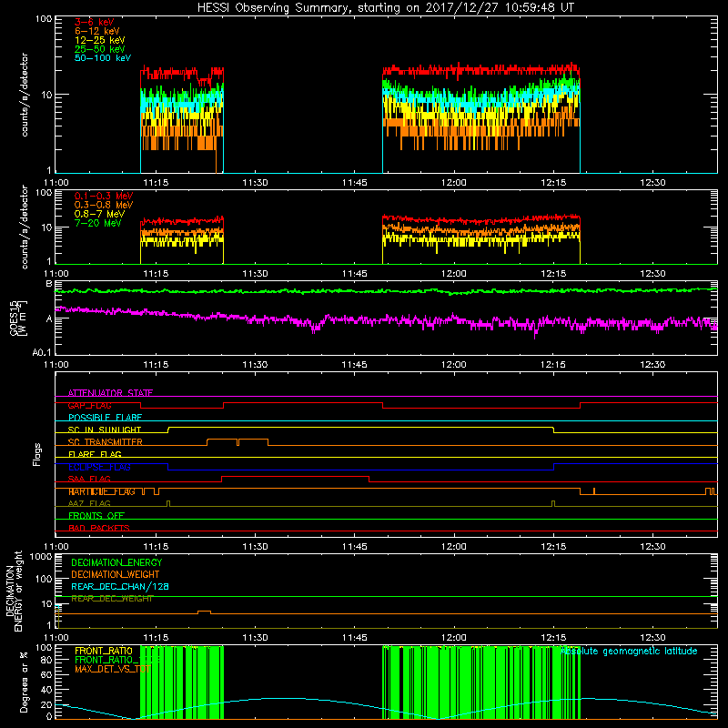Click the REAR_DEC_CHAN/128 legend label
Image resolution: width=728 pixels, height=728 pixels.
tap(120, 586)
